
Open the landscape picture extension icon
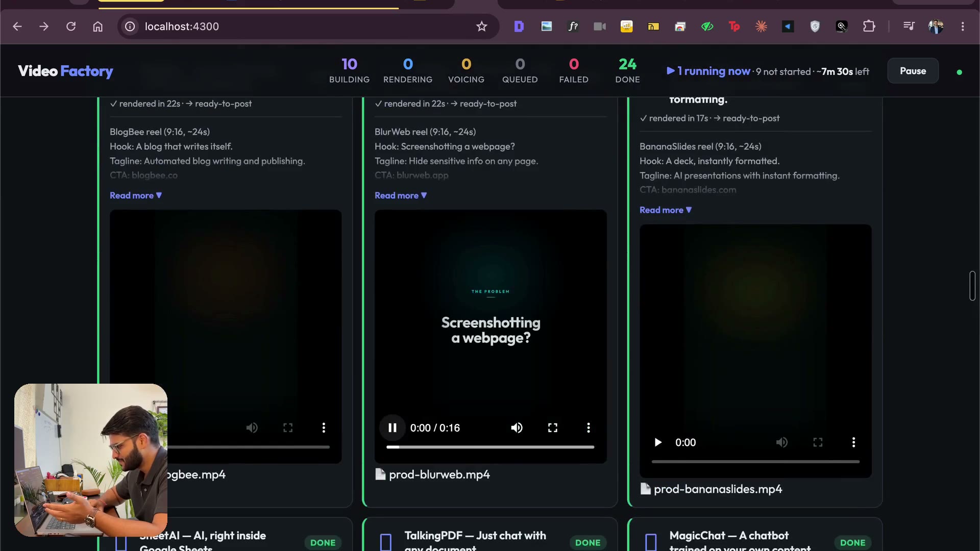coord(547,27)
